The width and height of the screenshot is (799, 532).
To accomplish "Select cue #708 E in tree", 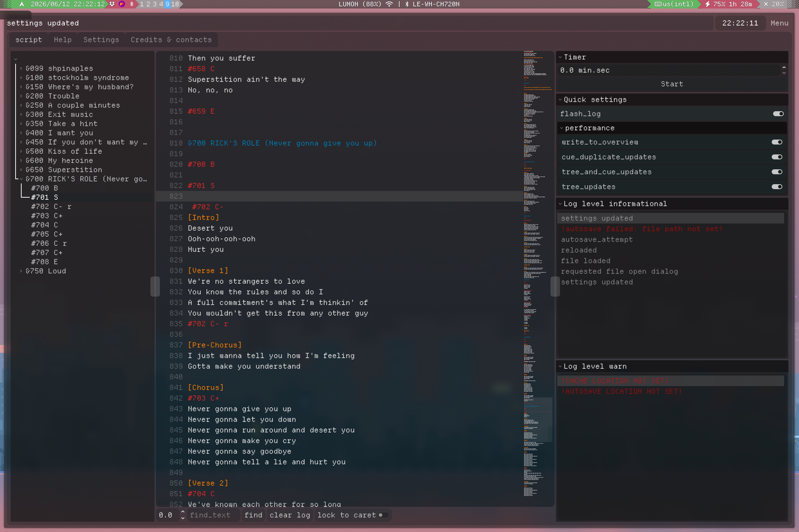I will coord(44,262).
